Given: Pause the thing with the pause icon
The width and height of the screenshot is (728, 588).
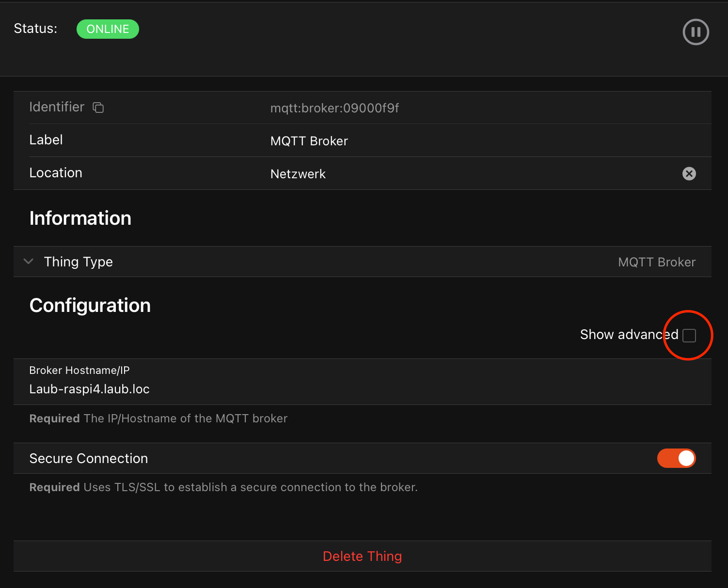Looking at the screenshot, I should (696, 32).
